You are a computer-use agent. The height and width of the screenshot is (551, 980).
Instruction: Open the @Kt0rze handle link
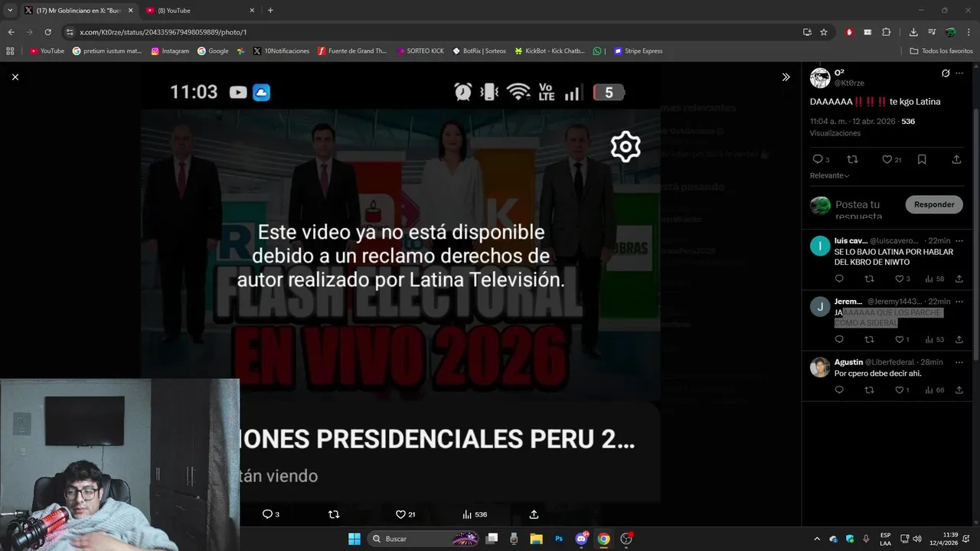[x=849, y=83]
